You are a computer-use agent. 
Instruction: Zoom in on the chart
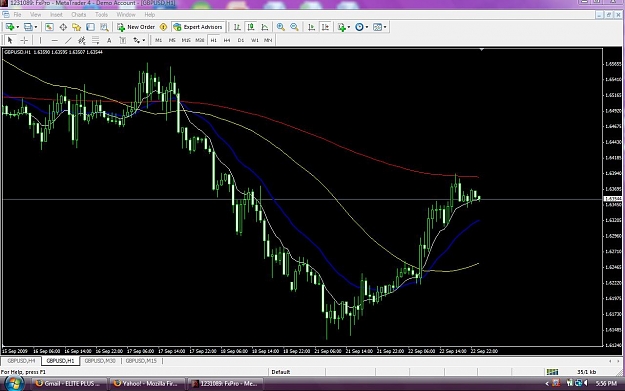pos(281,27)
